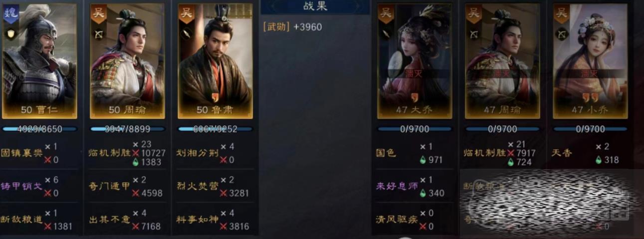Open the defeated 小乔 portrait

[590, 61]
